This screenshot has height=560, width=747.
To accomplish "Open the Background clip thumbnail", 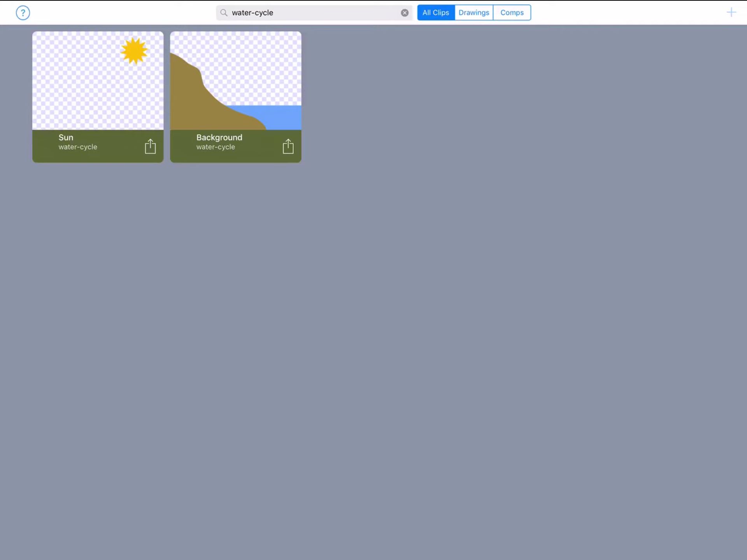I will tap(236, 80).
